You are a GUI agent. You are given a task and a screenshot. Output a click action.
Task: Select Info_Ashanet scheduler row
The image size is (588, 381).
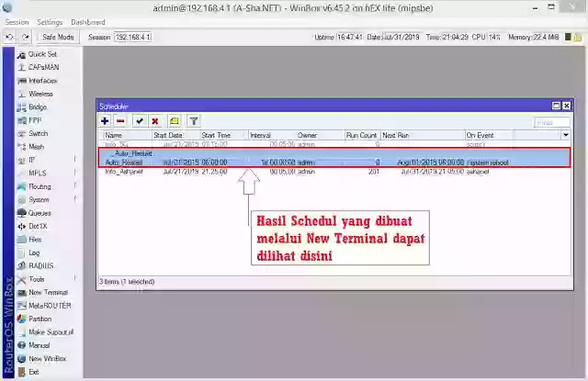[x=334, y=172]
